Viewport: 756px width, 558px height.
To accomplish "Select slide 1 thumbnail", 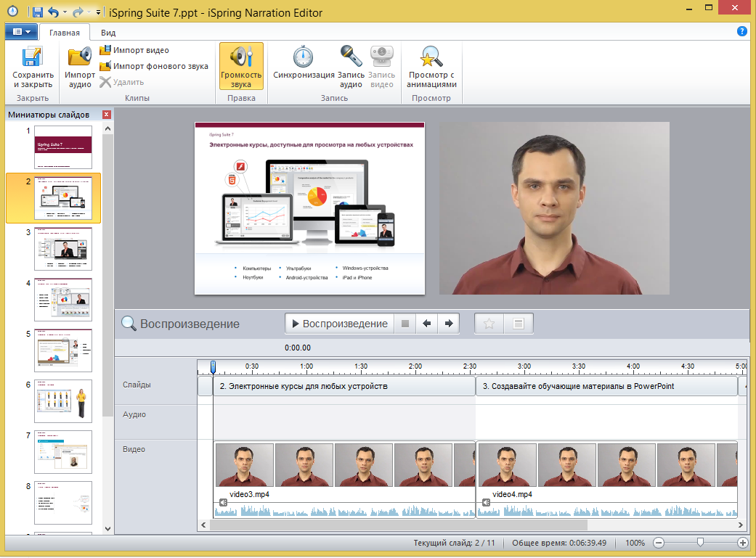I will (62, 147).
